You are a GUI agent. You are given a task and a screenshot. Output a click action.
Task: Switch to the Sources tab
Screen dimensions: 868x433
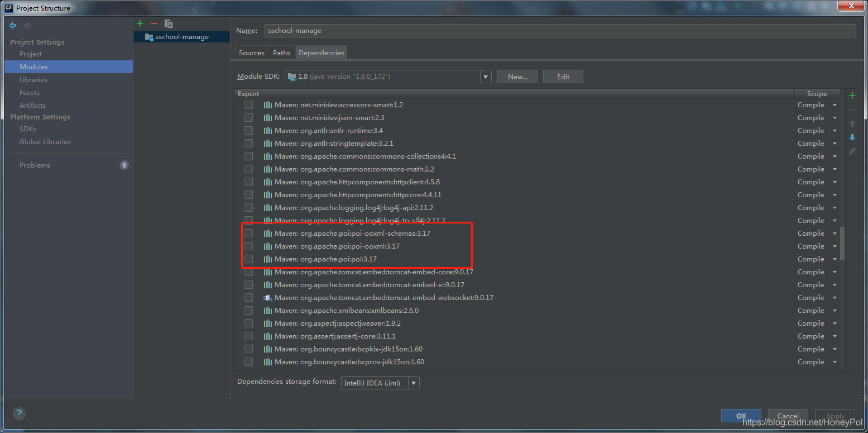pos(252,53)
